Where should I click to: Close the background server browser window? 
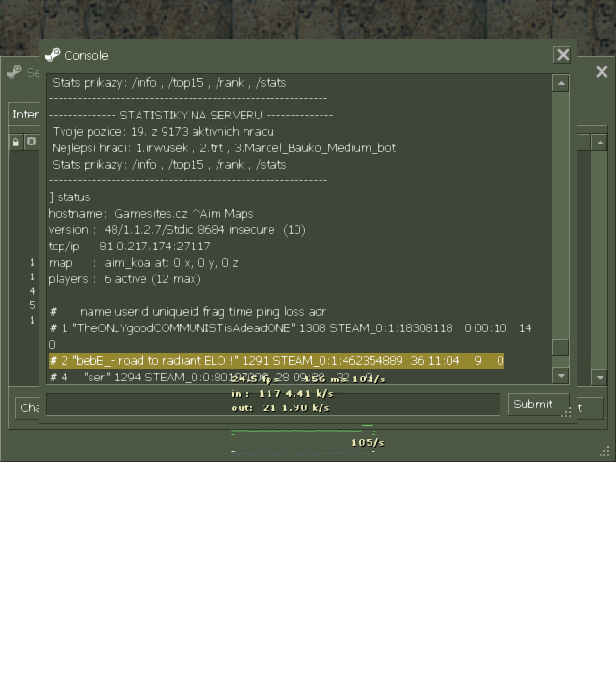click(602, 72)
